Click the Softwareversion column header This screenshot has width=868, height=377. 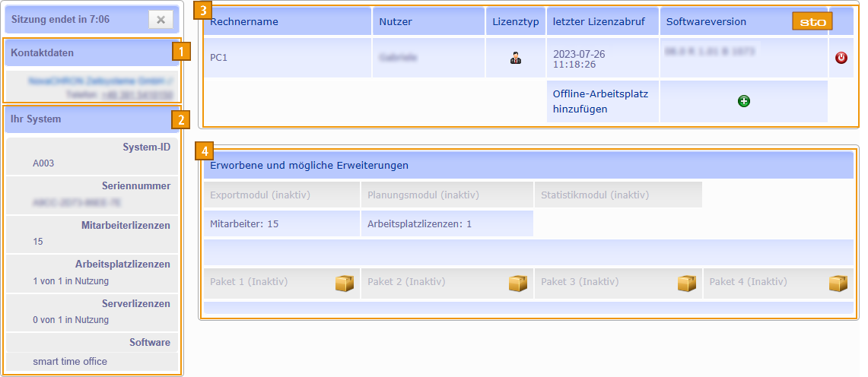(x=706, y=22)
